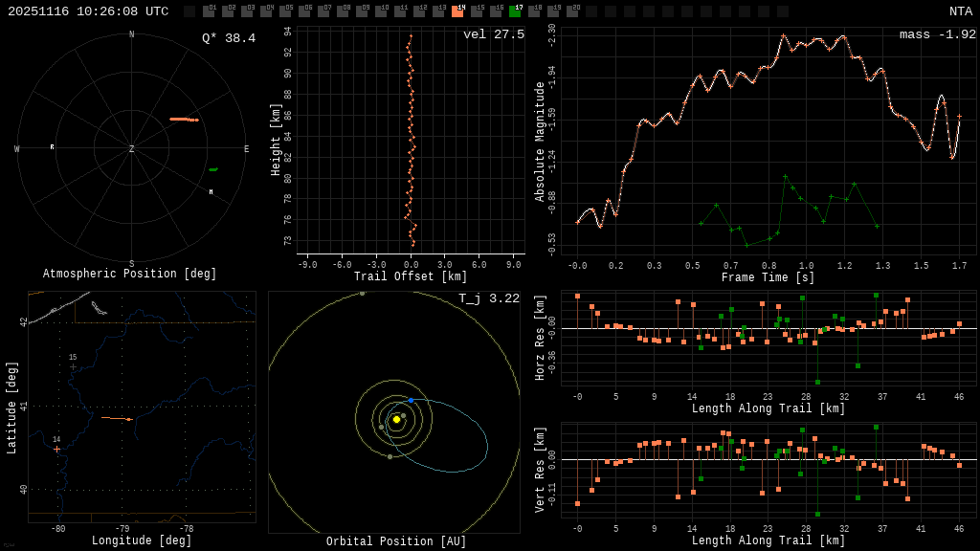Click the station 01 indicator box
Image resolution: width=980 pixels, height=551 pixels.
(209, 11)
